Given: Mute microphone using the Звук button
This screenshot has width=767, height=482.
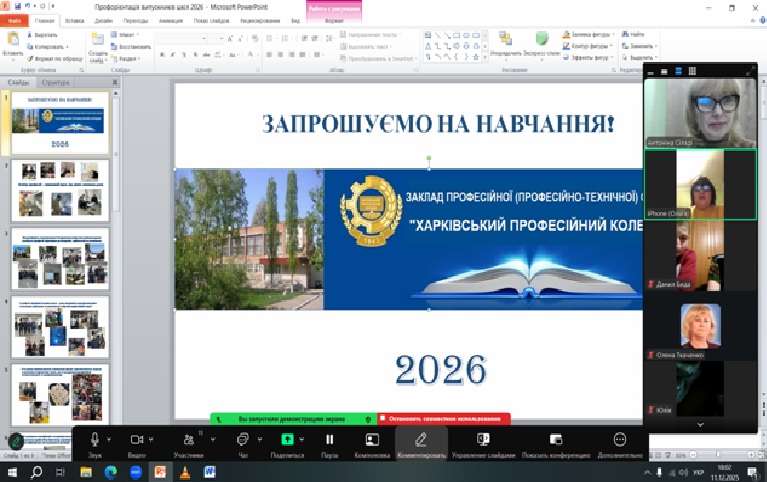Looking at the screenshot, I should point(96,440).
